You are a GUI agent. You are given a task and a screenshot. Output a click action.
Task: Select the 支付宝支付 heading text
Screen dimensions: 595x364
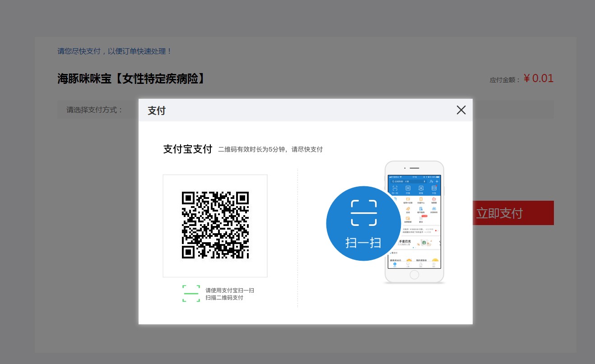pos(187,149)
